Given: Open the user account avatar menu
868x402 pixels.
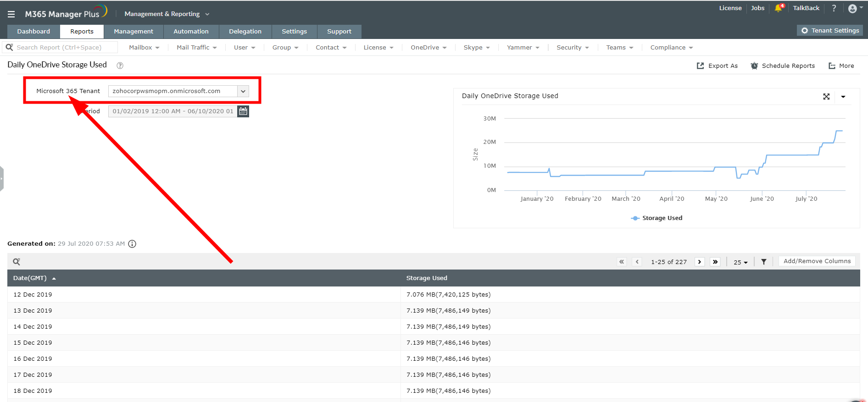Looking at the screenshot, I should point(855,8).
